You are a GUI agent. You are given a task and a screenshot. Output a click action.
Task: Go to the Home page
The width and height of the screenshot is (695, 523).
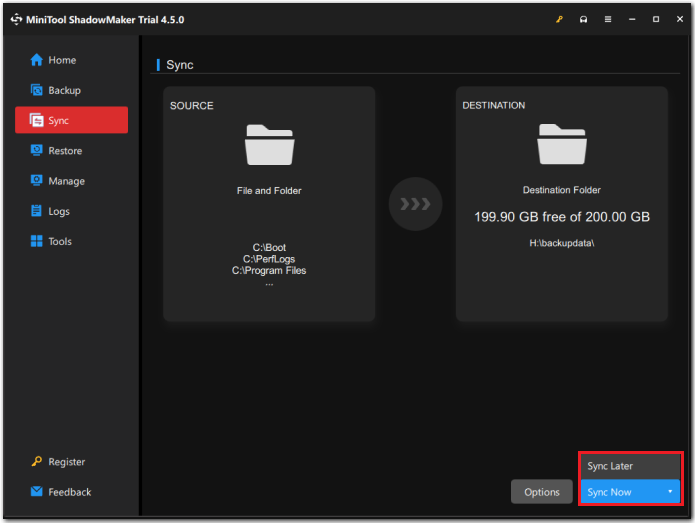point(62,60)
